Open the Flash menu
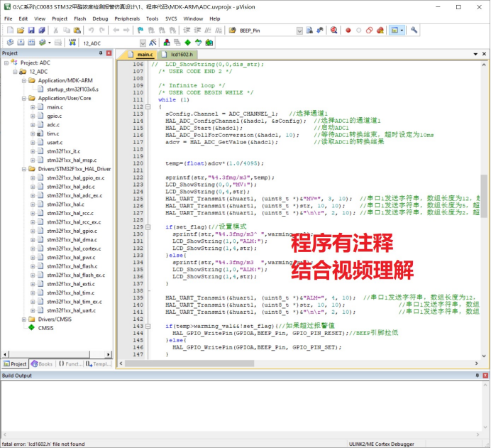Image resolution: width=491 pixels, height=448 pixels. 80,18
